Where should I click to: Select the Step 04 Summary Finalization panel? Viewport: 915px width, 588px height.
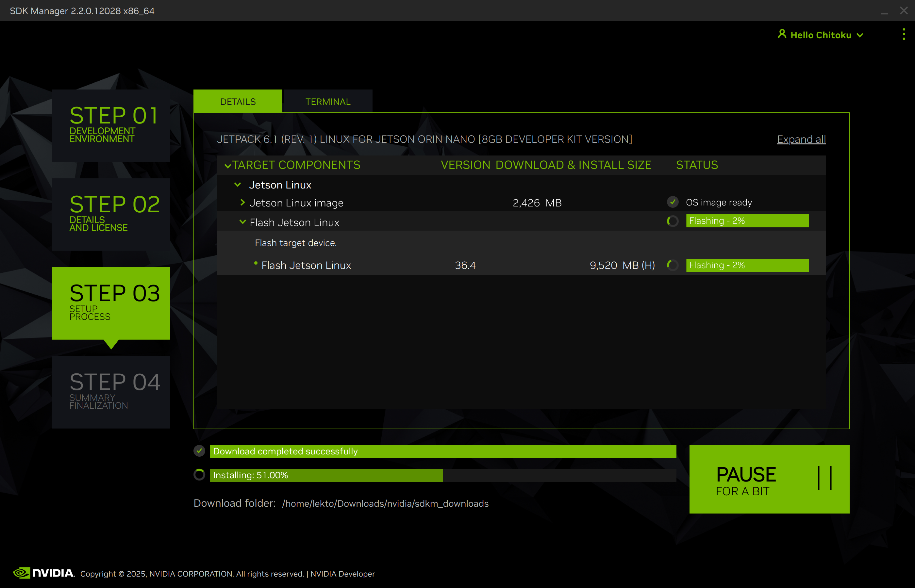coord(111,392)
